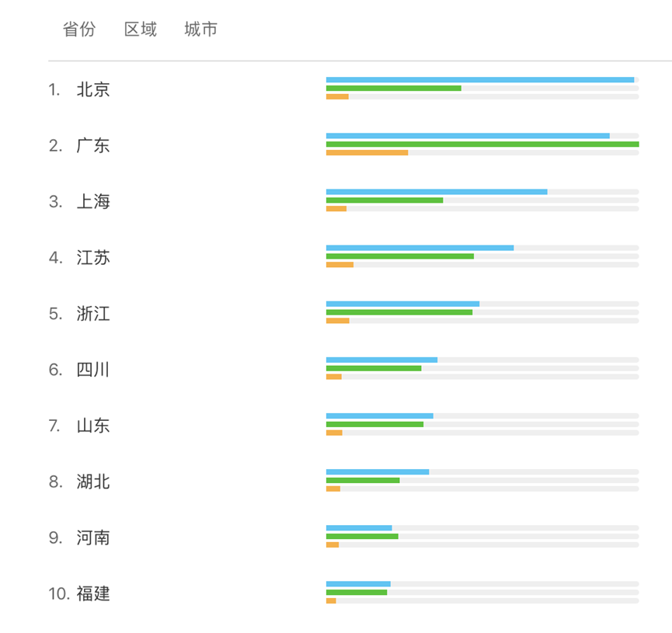Click the 山东 province name
Screen dimensions: 672x633
[93, 426]
